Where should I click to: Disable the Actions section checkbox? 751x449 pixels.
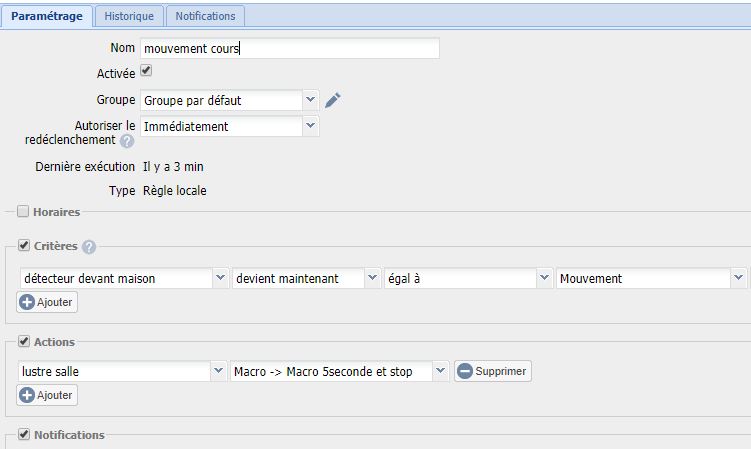point(24,342)
